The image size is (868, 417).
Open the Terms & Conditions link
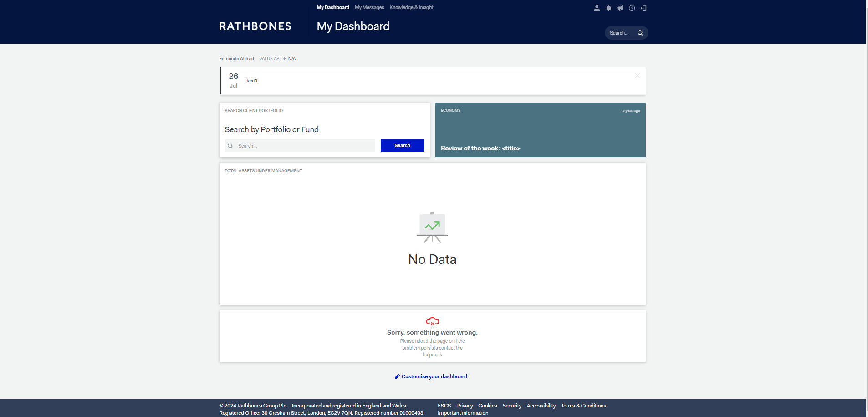click(583, 406)
